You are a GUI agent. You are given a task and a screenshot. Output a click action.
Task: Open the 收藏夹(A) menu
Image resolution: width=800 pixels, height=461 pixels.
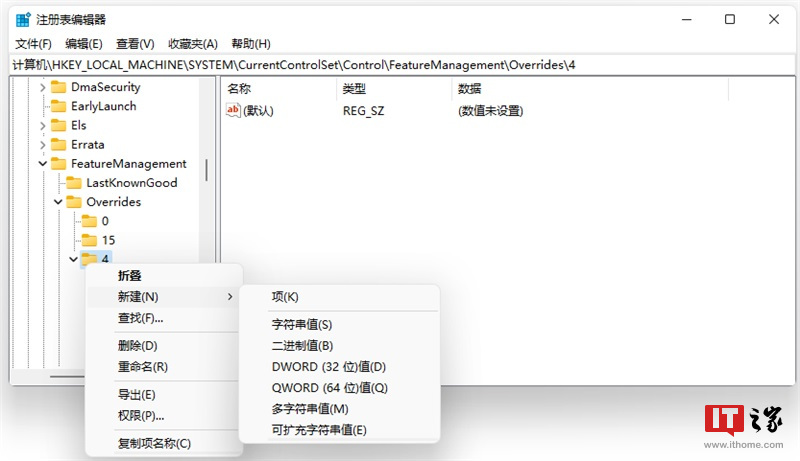193,44
